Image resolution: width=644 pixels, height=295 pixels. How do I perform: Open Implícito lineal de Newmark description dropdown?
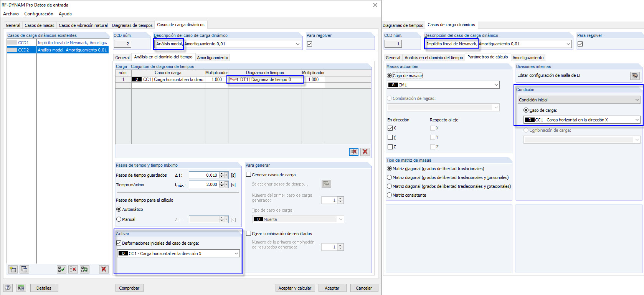coord(568,44)
